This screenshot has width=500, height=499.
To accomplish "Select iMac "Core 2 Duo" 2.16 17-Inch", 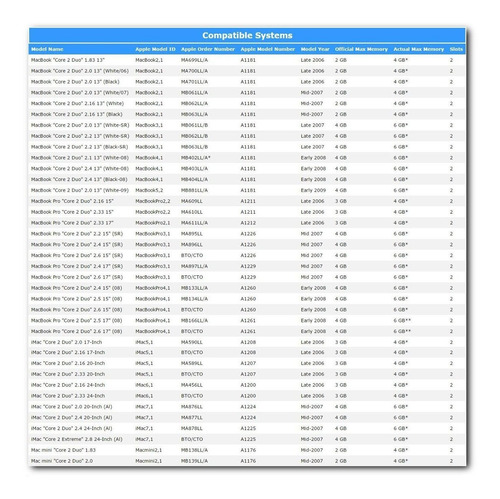I will (x=68, y=352).
